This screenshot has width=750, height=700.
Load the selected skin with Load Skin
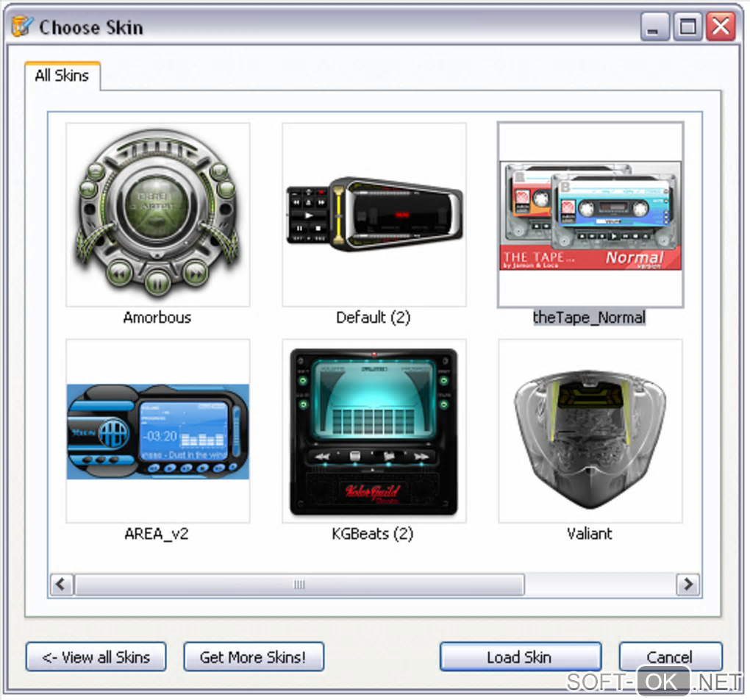520,657
